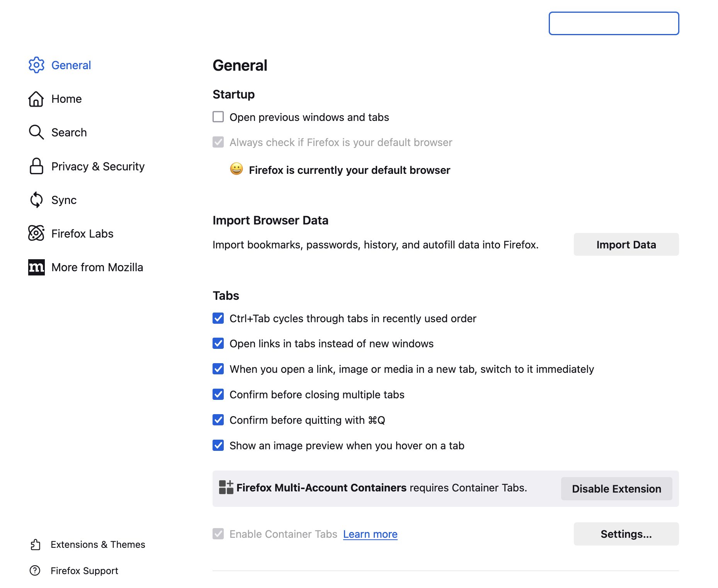Click the Multi-Account Containers extension icon
Screen dimensions: 718x588
(226, 488)
